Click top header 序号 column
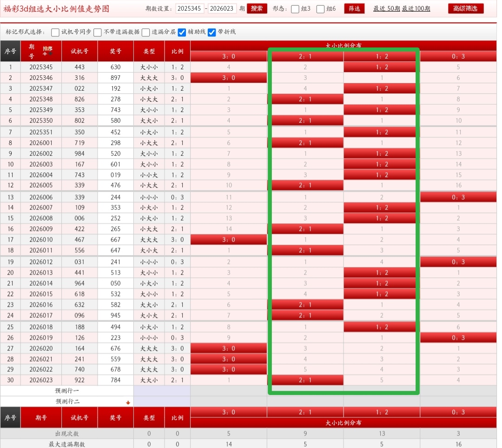Image resolution: width=502 pixels, height=448 pixels. point(10,51)
